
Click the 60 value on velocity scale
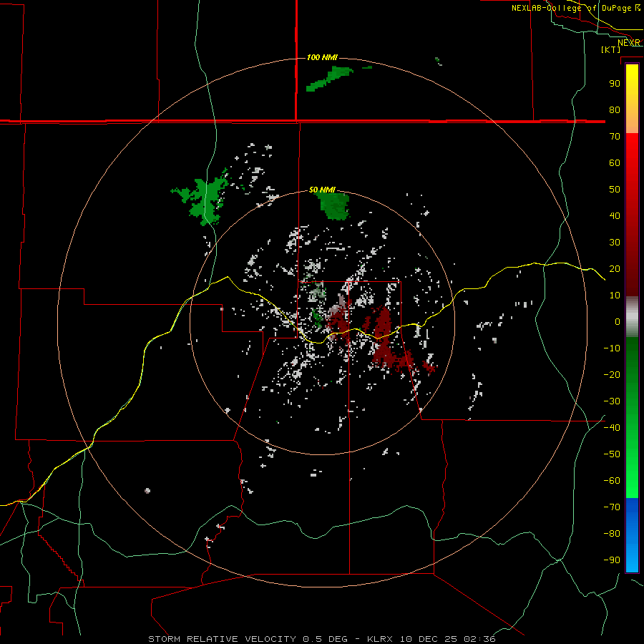615,163
